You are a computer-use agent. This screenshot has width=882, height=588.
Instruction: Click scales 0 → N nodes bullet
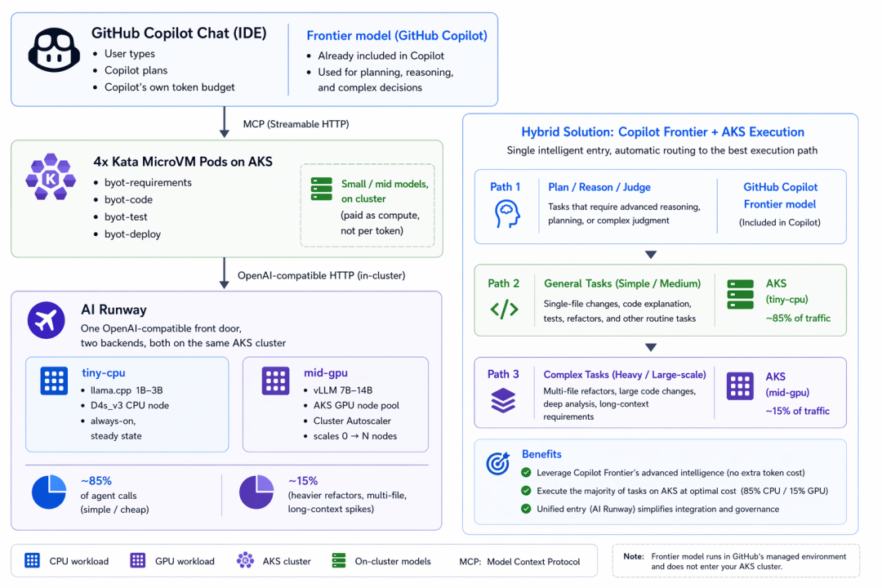(x=355, y=436)
